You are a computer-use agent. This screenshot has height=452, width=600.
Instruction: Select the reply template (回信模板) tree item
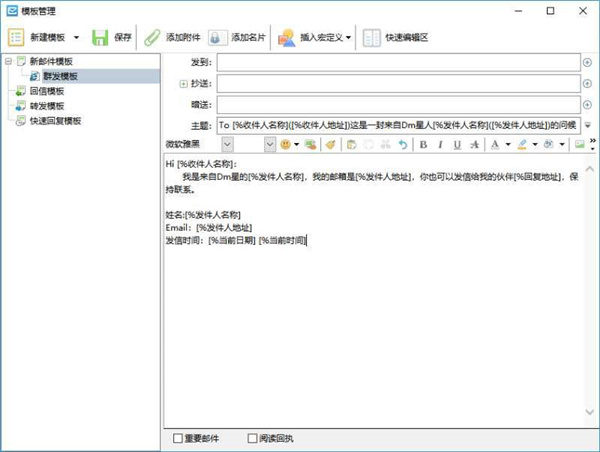tap(48, 91)
